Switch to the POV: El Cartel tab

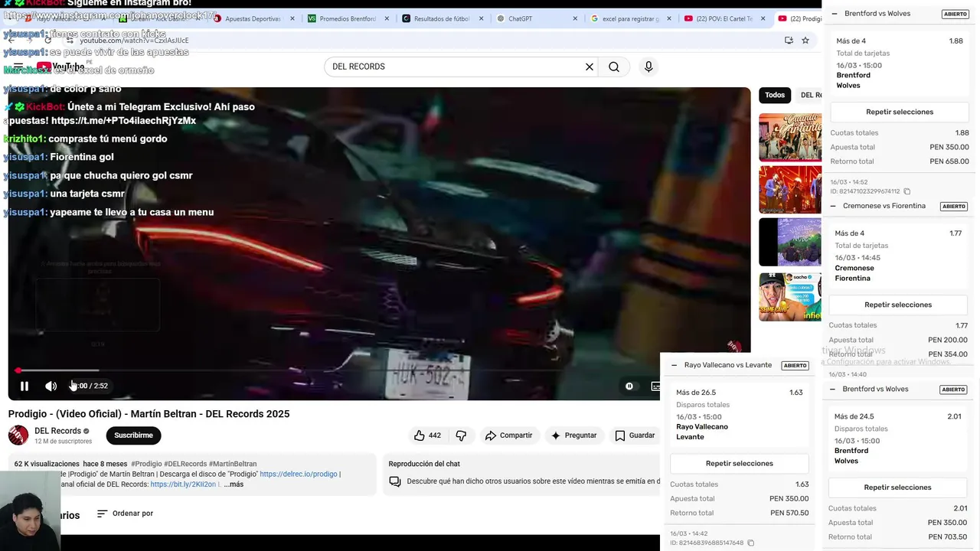[x=724, y=18]
